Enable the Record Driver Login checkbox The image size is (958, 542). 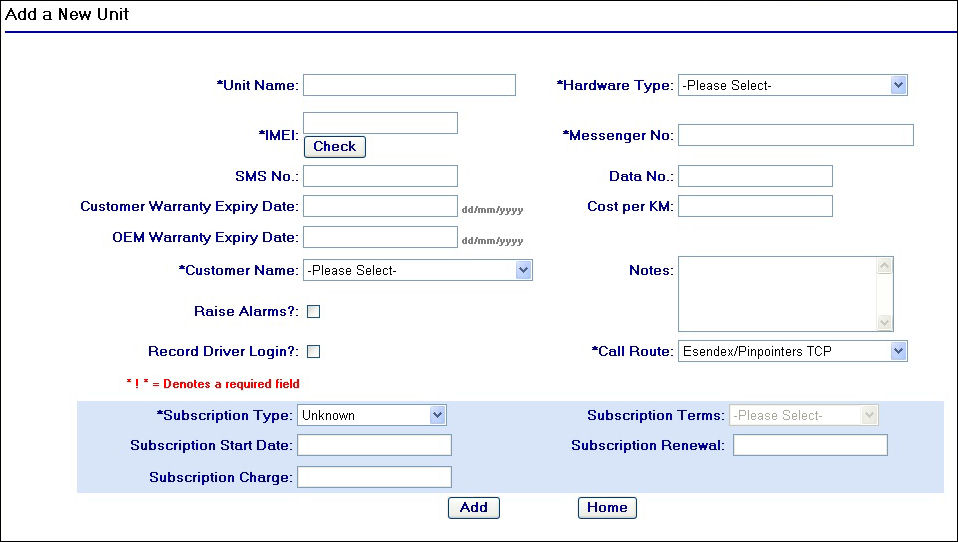pos(313,351)
